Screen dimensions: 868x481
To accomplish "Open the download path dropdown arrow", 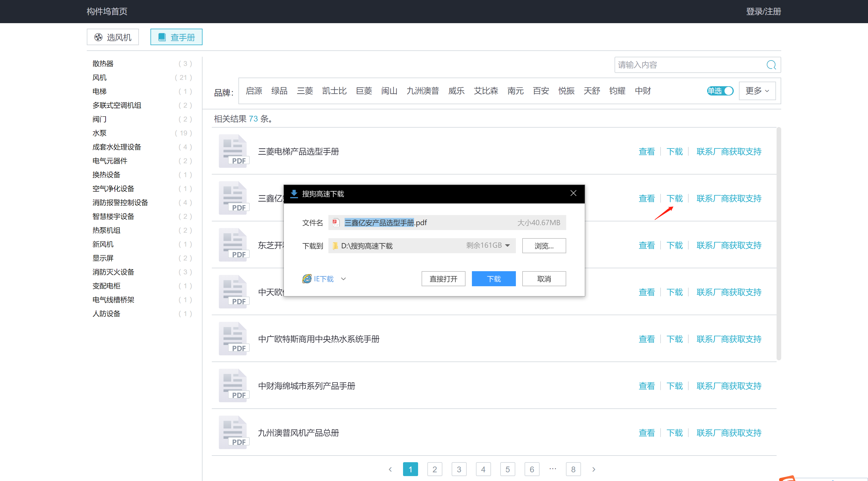I will tap(507, 245).
